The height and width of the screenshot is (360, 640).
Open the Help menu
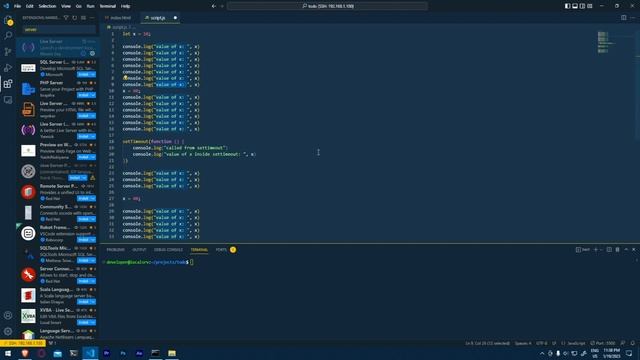point(125,6)
